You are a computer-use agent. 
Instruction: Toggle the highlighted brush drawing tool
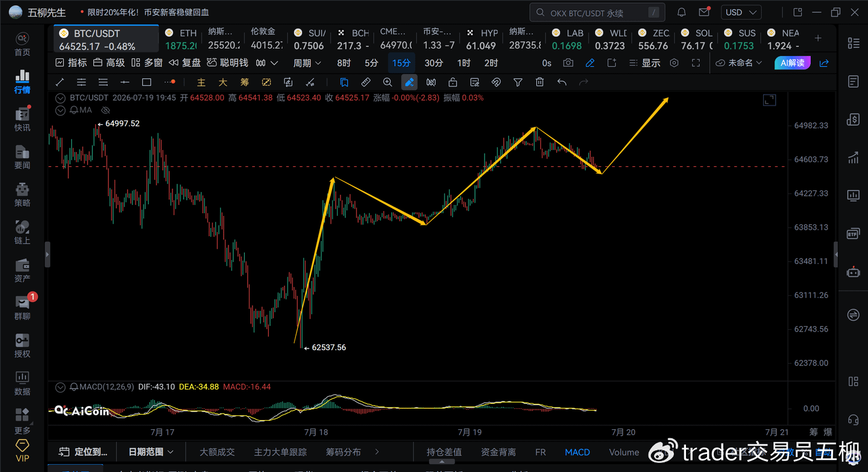(x=409, y=82)
